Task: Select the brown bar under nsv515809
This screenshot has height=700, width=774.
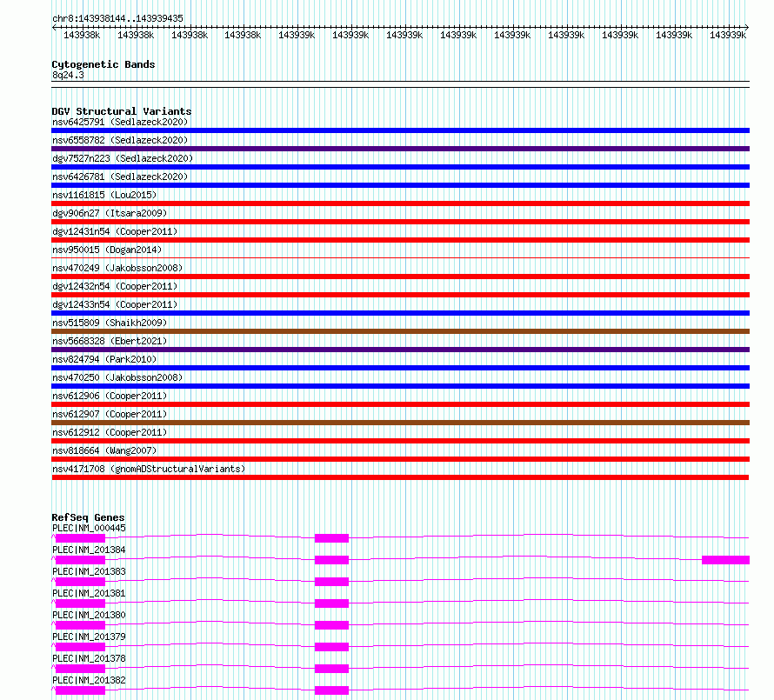Action: 400,331
